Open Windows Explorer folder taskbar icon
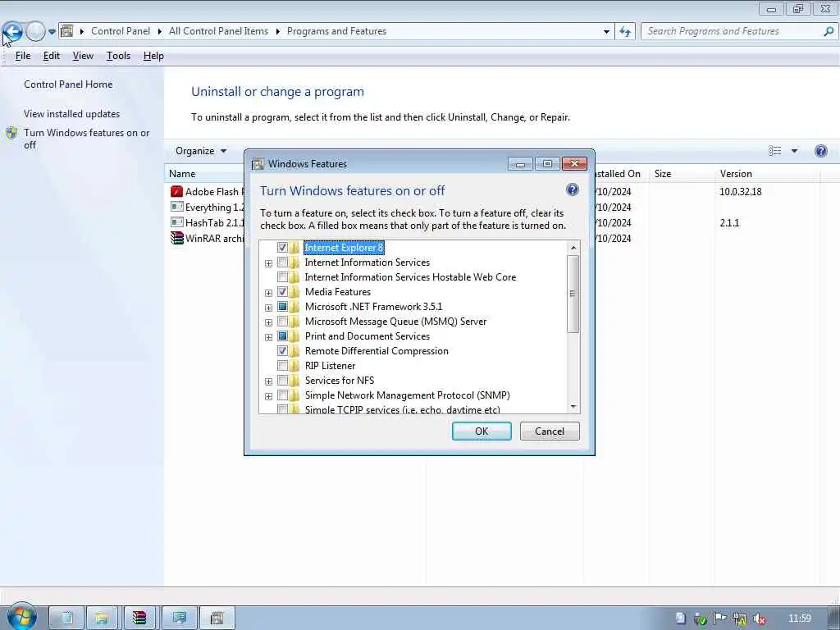840x630 pixels. 102,619
